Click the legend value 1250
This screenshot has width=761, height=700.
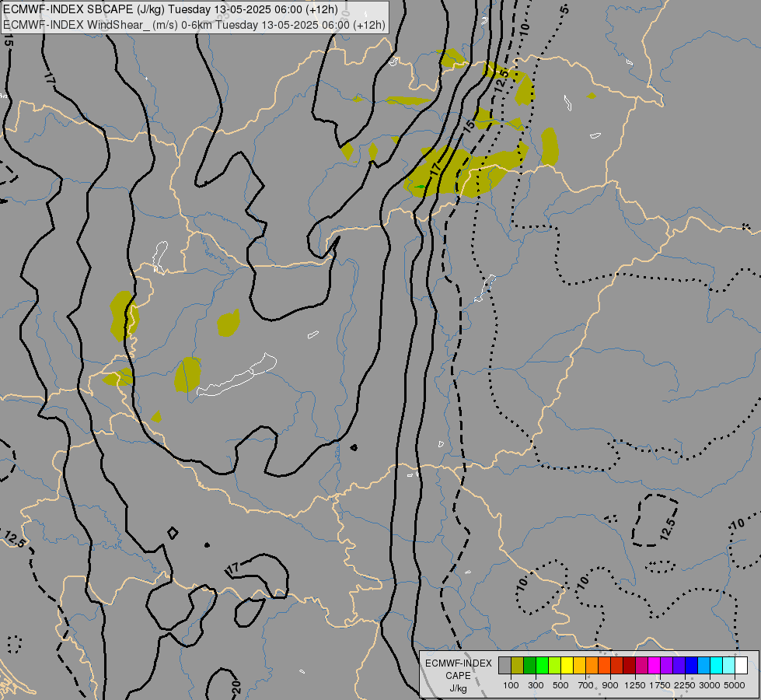[635, 685]
